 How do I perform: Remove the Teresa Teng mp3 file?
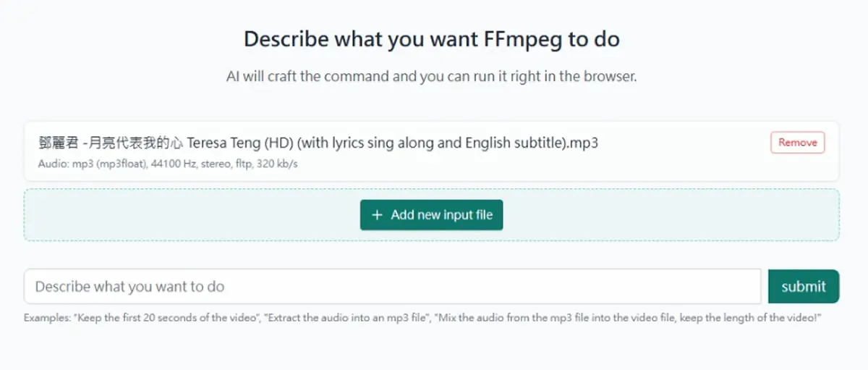(x=797, y=143)
